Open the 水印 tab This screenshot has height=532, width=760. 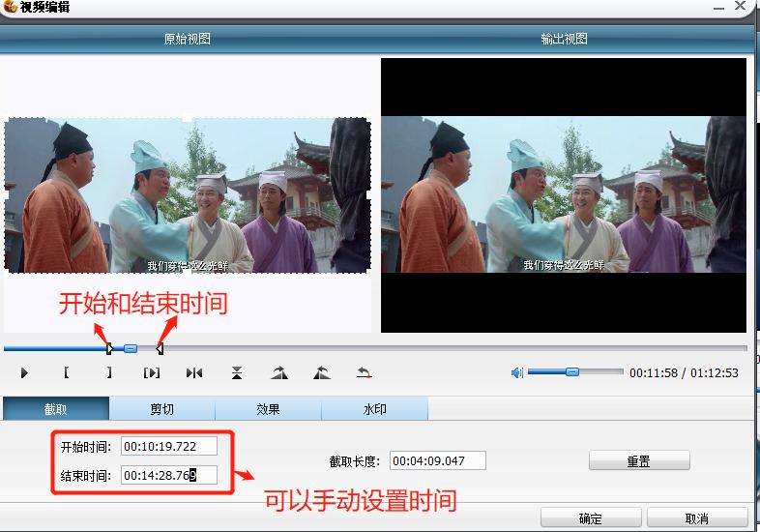pos(374,409)
